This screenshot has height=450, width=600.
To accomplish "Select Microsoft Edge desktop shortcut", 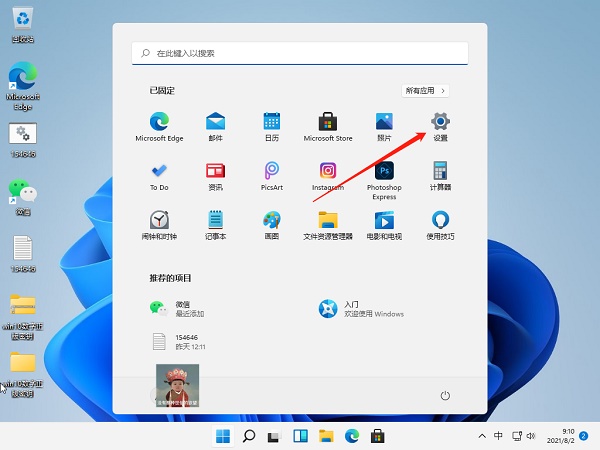I will tap(23, 86).
